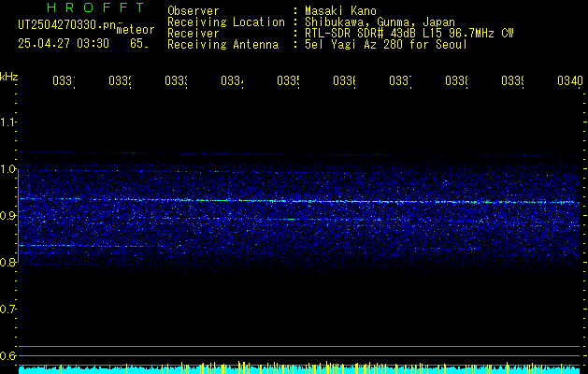Click the HROFFT title text
The image size is (588, 374).
click(x=95, y=7)
